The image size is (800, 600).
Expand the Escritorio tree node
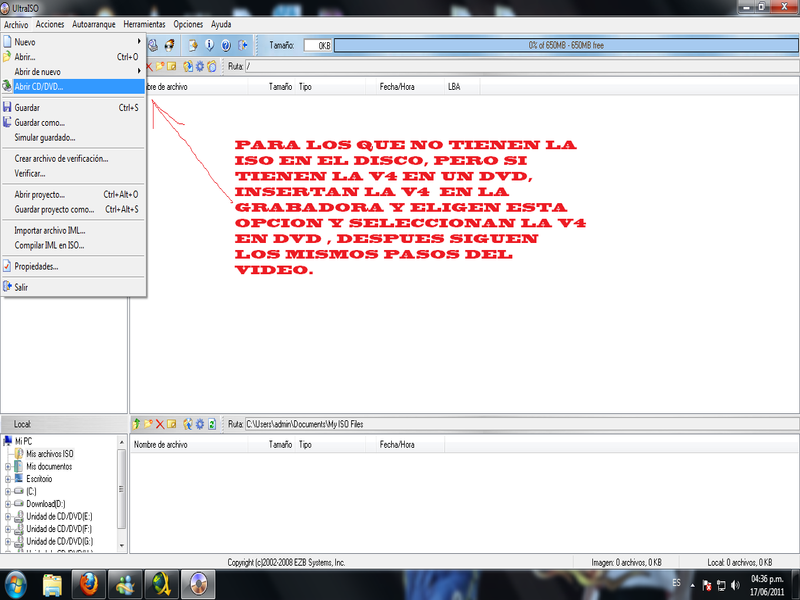pyautogui.click(x=8, y=479)
